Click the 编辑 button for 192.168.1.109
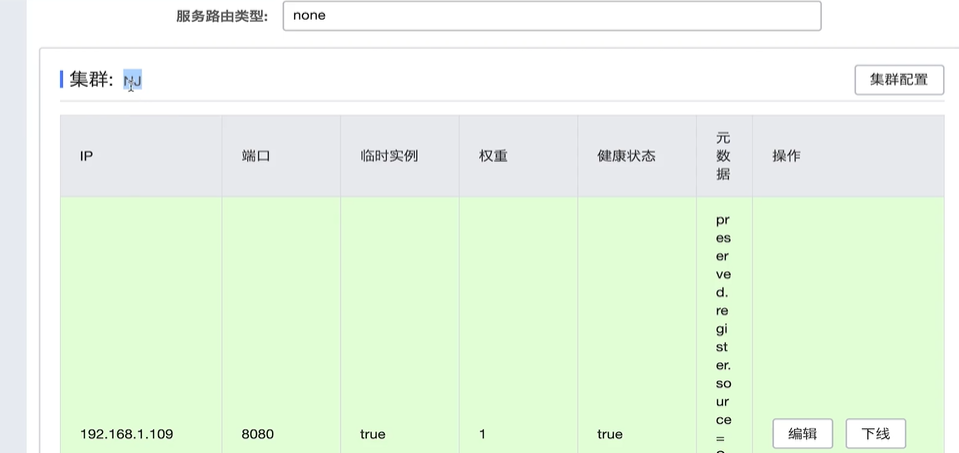The height and width of the screenshot is (453, 959). point(803,434)
